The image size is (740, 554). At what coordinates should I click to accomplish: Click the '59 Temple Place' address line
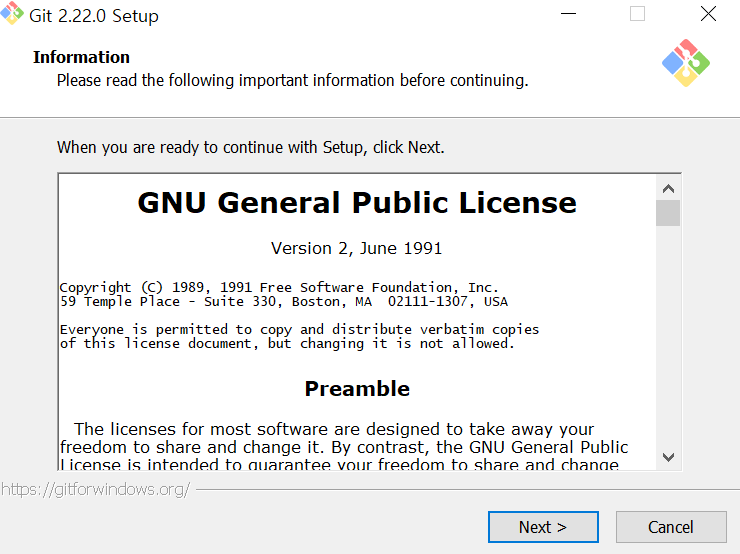click(284, 302)
